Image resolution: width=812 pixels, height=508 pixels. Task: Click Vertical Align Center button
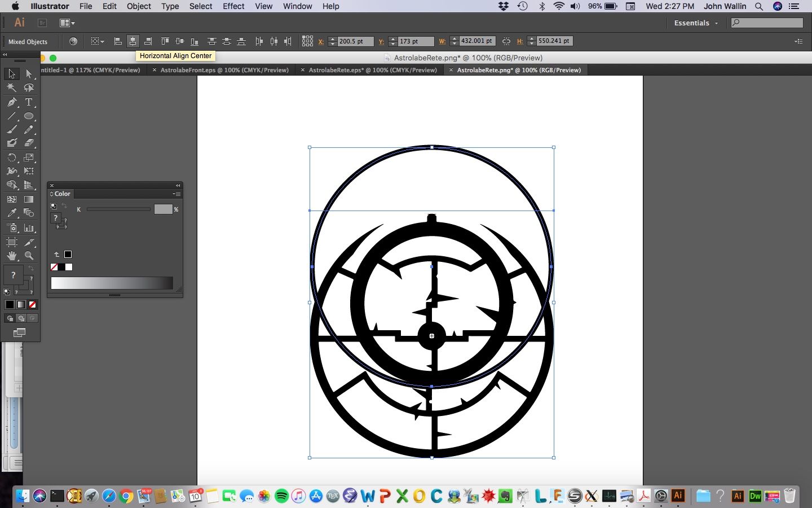(180, 41)
